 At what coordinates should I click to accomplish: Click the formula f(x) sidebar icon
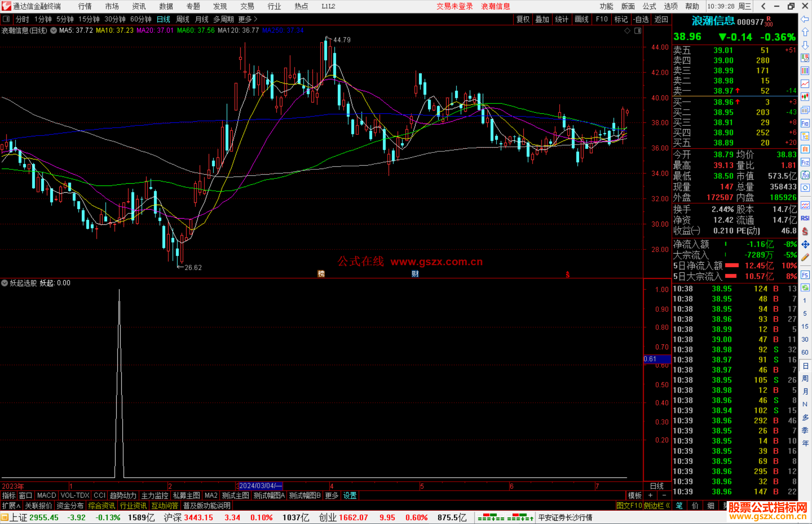(x=805, y=175)
